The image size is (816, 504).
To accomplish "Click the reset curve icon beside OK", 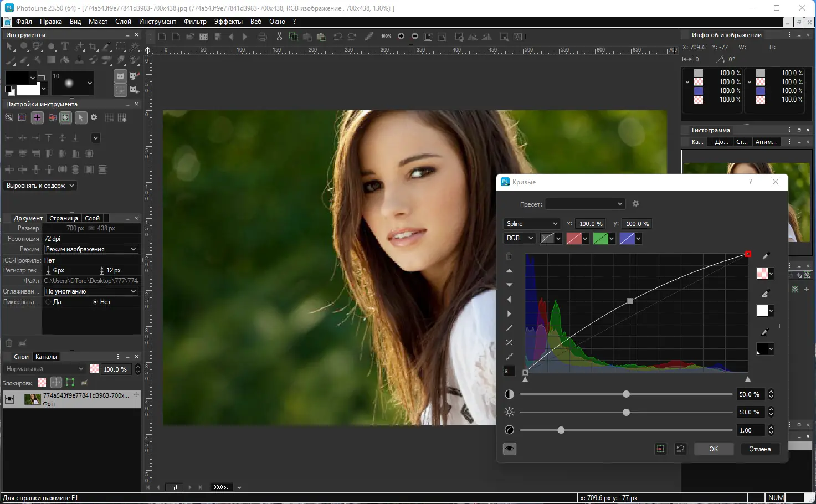I will (680, 449).
